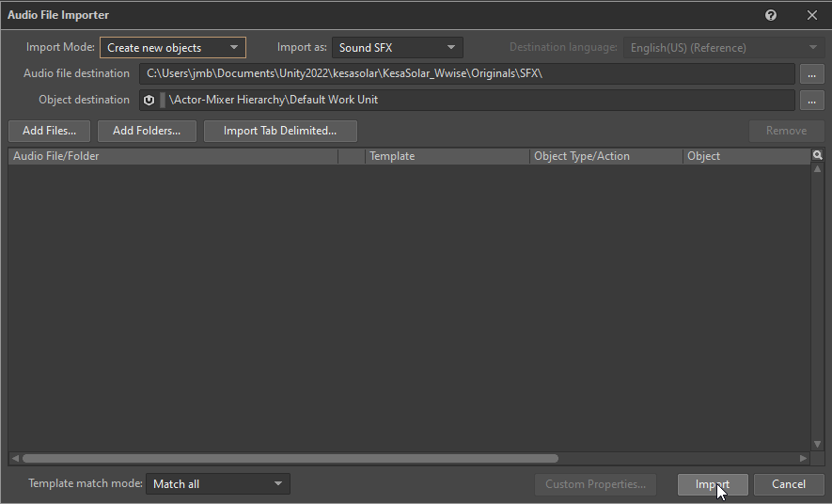
Task: Click the scroll down arrow in the list
Action: (x=817, y=444)
